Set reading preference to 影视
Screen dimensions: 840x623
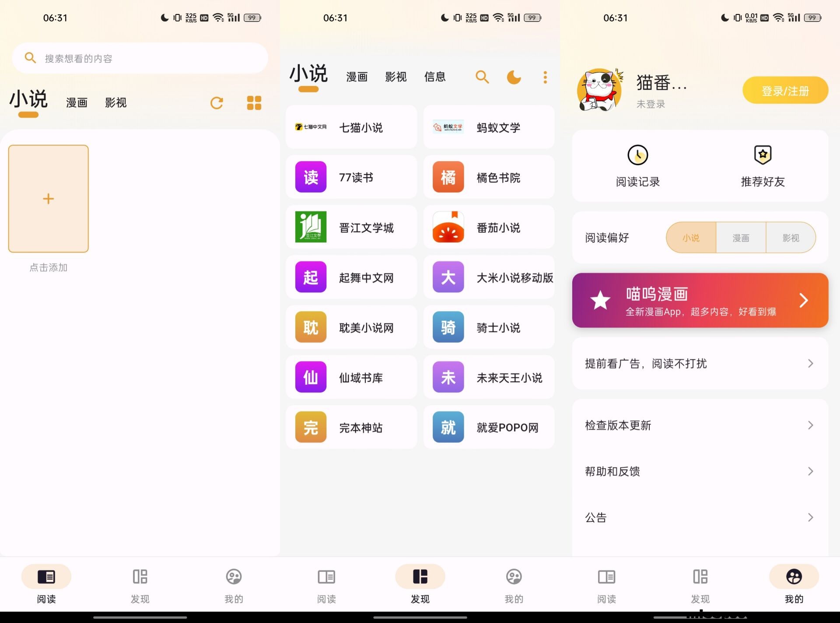(791, 238)
